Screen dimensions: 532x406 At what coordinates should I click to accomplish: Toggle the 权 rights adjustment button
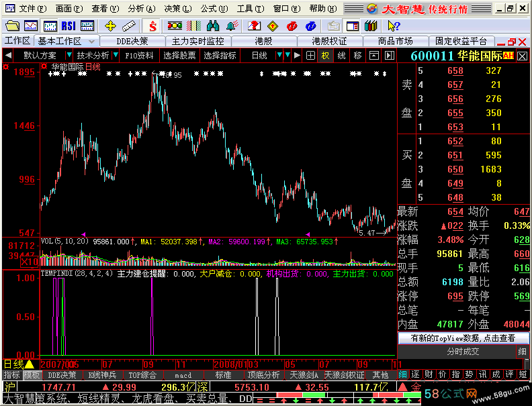[x=325, y=56]
